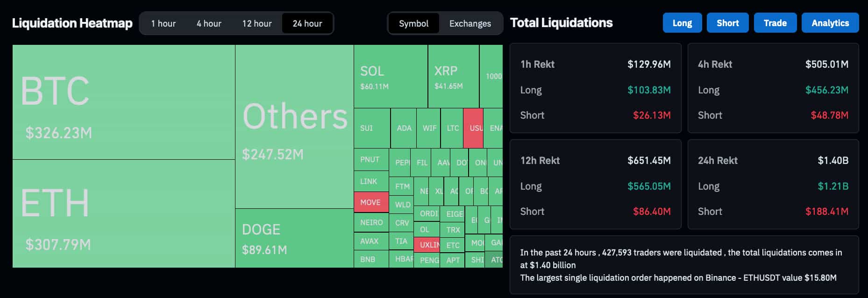The width and height of the screenshot is (868, 298).
Task: Select the 12 hour view
Action: 256,23
